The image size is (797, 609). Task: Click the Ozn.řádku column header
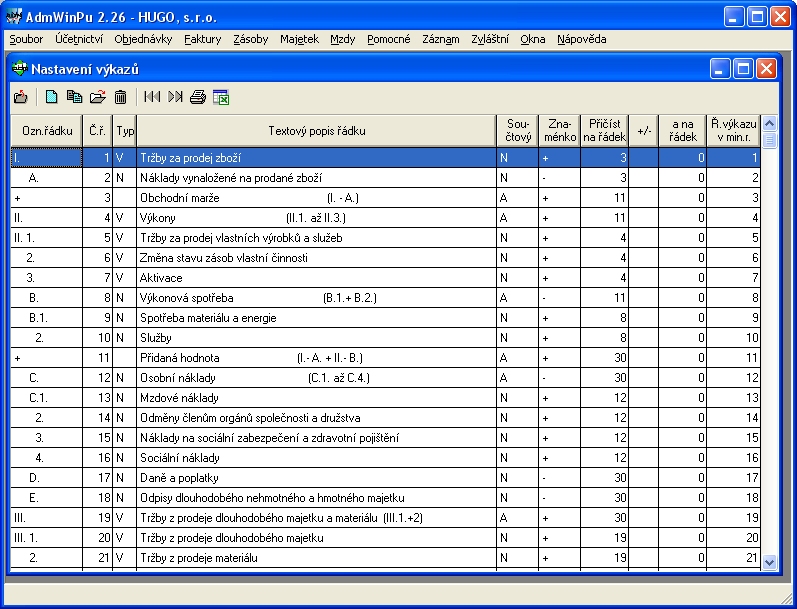click(47, 131)
